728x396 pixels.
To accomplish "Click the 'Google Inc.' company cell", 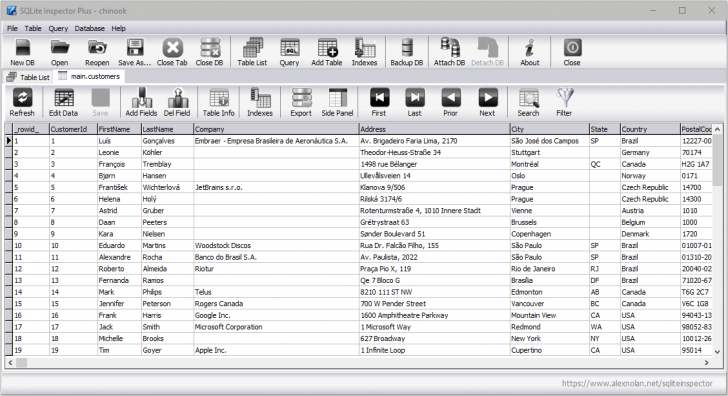I will pyautogui.click(x=276, y=315).
